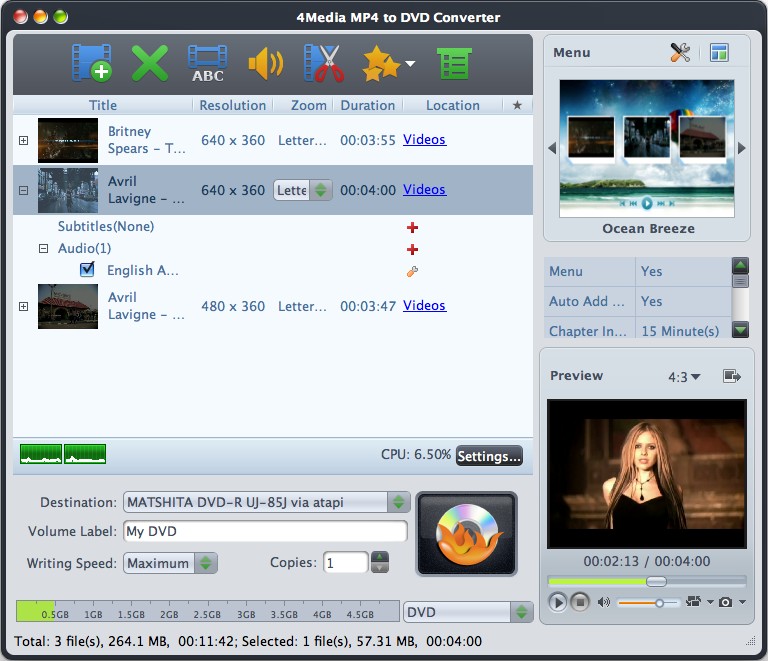The width and height of the screenshot is (768, 661).
Task: Open Zoom dropdown on selected Avril row
Action: [303, 190]
